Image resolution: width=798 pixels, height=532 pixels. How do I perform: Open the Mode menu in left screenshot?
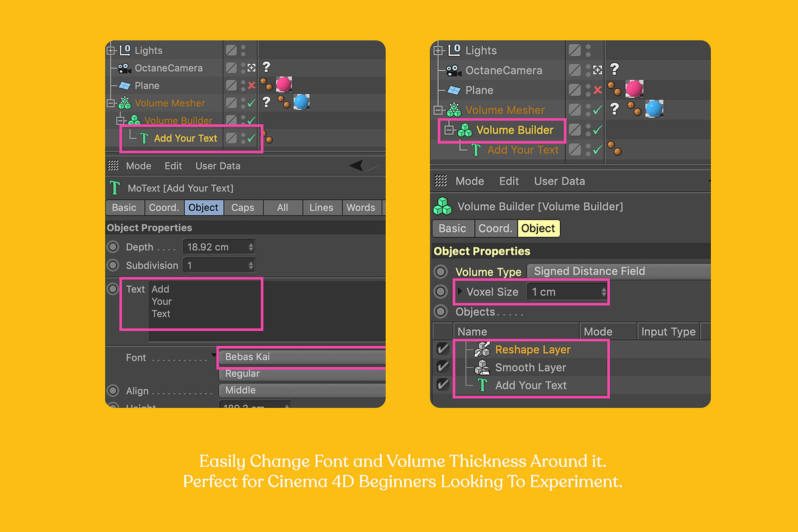coord(138,166)
